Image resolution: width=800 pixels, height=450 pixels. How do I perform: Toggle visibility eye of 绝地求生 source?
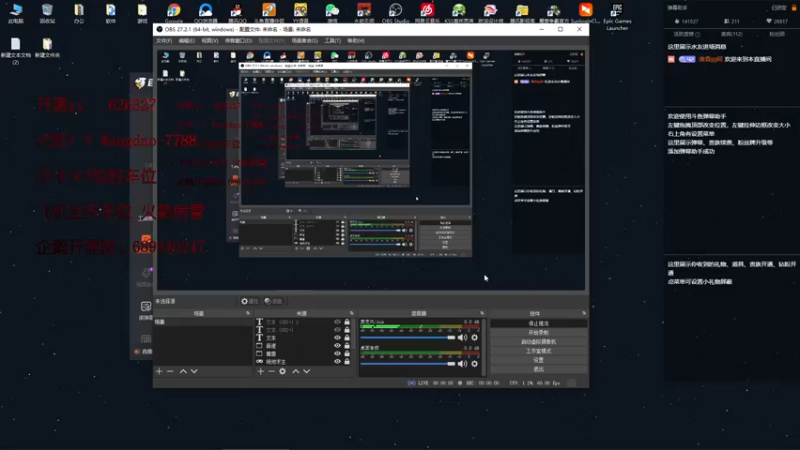337,362
